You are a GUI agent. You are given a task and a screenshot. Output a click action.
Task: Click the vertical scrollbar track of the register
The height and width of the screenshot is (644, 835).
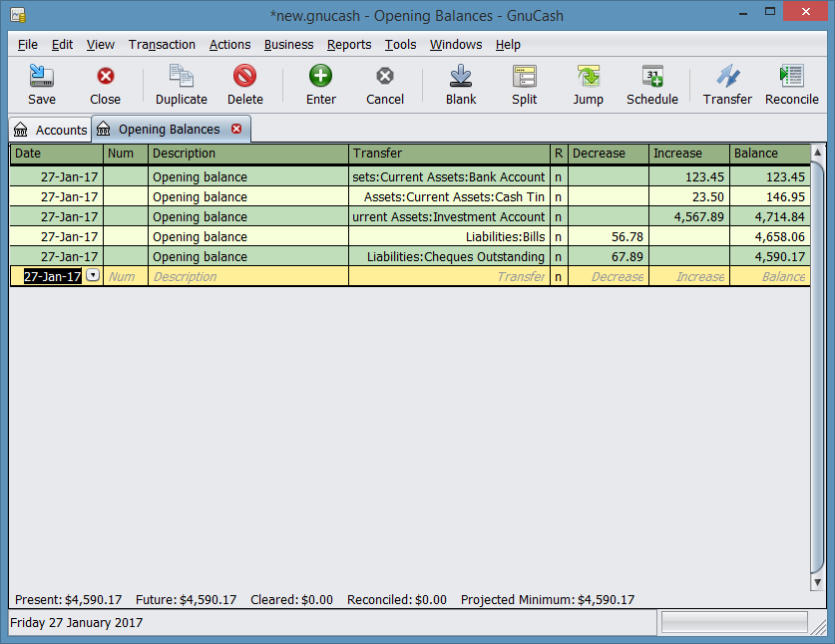[817, 367]
